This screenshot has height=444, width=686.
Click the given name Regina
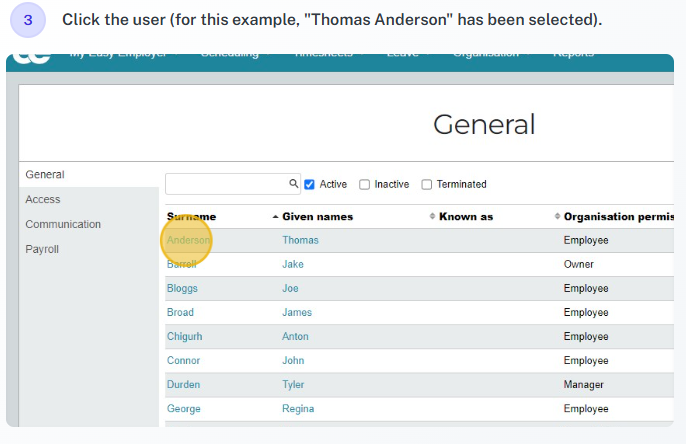tap(298, 409)
